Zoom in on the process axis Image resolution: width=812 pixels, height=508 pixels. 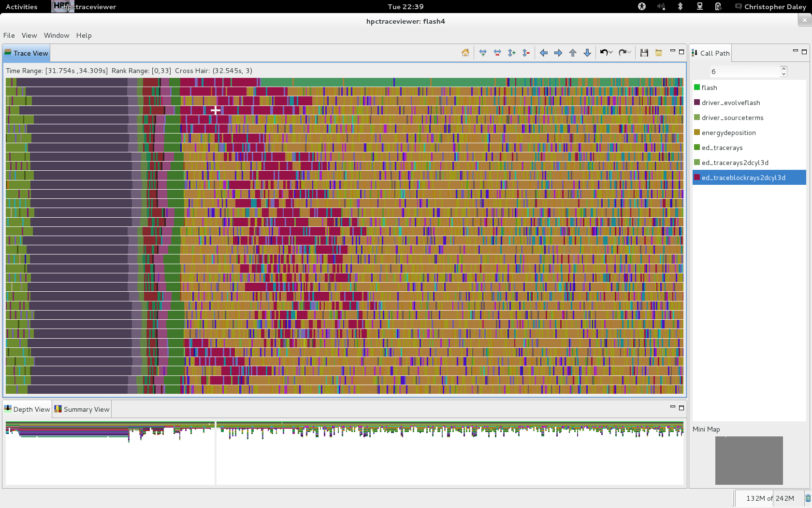tap(512, 53)
